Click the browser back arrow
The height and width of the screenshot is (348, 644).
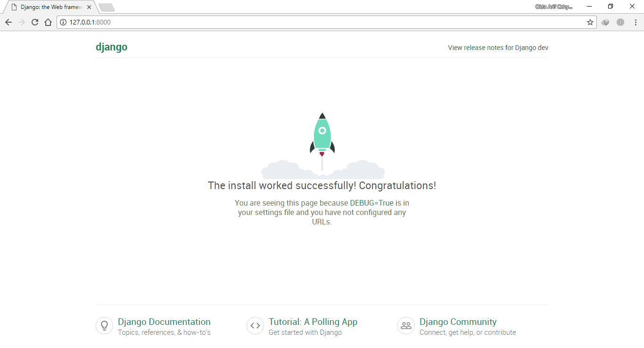8,22
